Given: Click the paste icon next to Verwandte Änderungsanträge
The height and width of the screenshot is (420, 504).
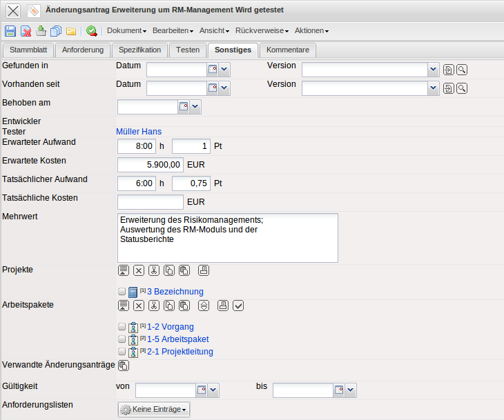Looking at the screenshot, I should pos(124,366).
